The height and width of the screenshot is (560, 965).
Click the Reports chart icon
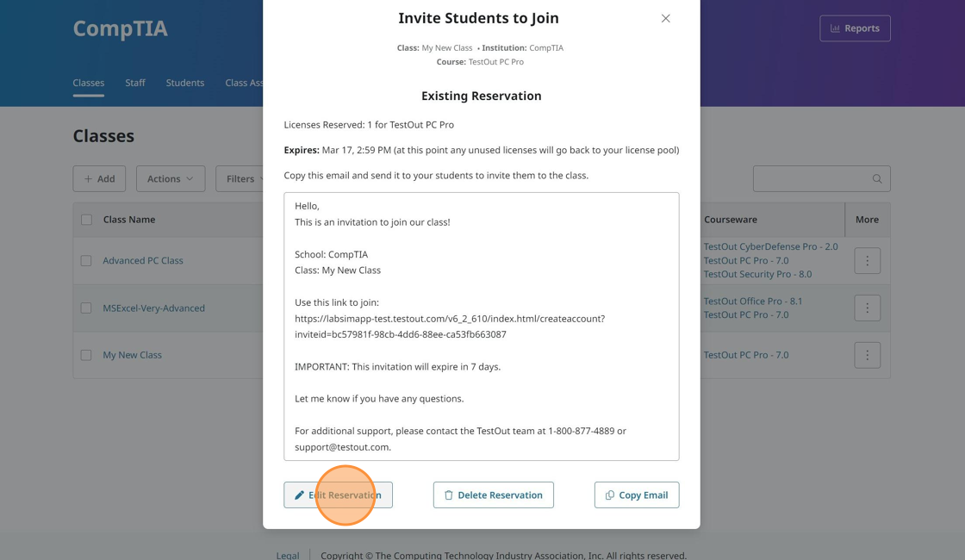click(x=835, y=28)
